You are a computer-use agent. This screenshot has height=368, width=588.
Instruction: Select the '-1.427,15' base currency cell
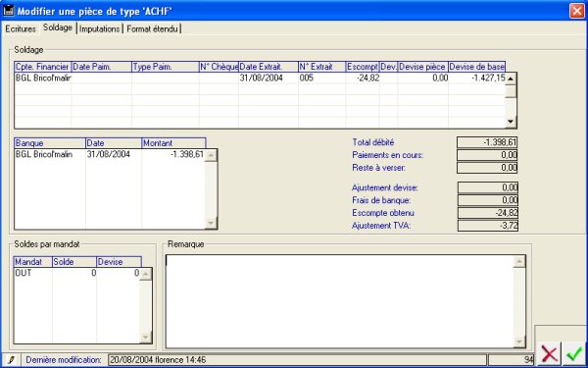click(x=477, y=79)
